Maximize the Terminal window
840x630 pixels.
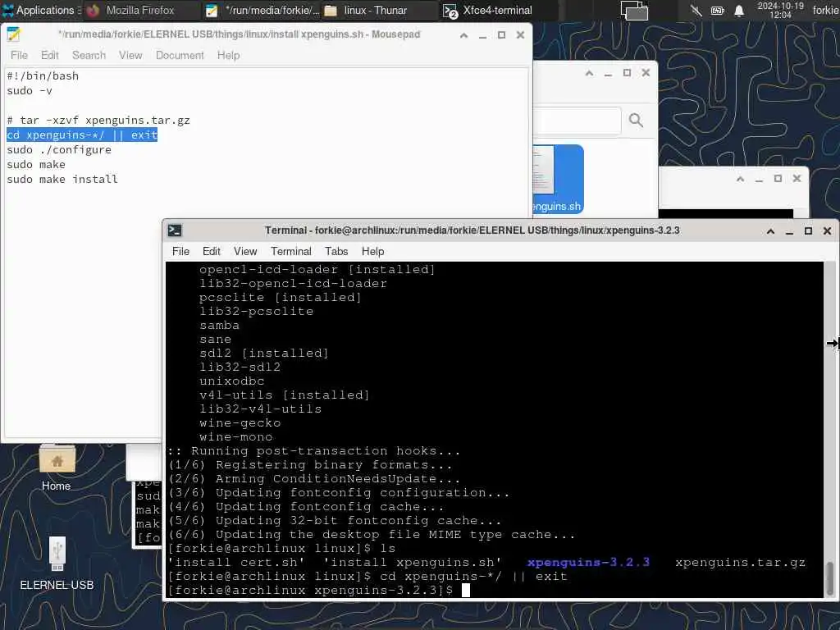[808, 231]
